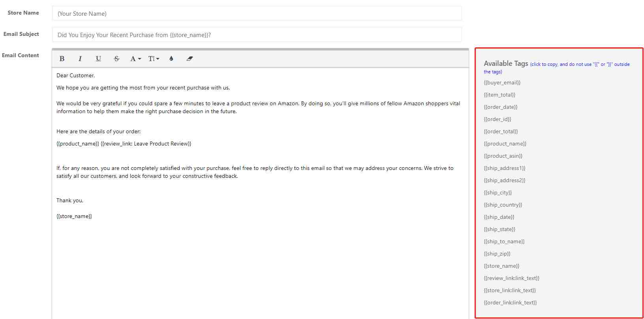
Task: Click the Email Subject input field
Action: click(x=257, y=35)
